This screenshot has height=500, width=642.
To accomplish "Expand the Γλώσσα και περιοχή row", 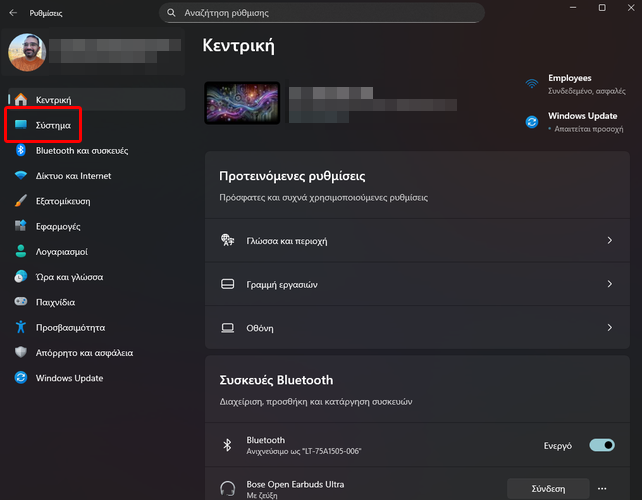I will click(415, 241).
